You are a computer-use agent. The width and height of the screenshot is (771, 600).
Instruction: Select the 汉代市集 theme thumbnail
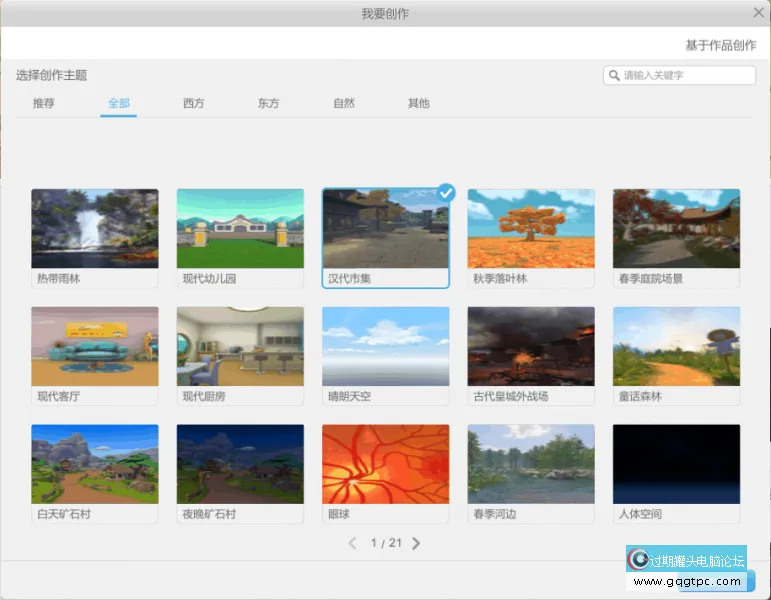click(386, 229)
